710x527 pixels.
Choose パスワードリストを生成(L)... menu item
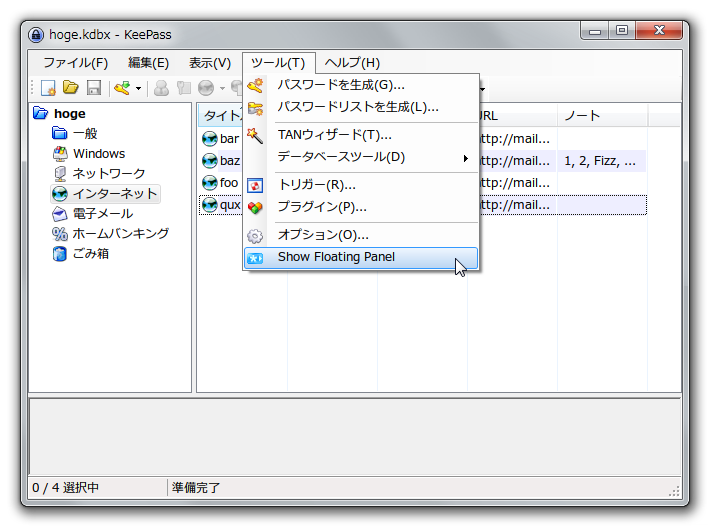pyautogui.click(x=361, y=108)
